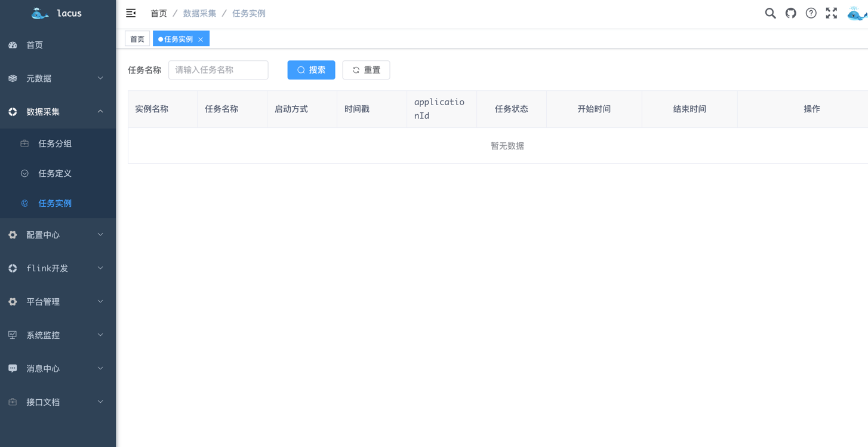The height and width of the screenshot is (447, 868).
Task: Expand the 消息中心 menu chevron
Action: (x=100, y=369)
